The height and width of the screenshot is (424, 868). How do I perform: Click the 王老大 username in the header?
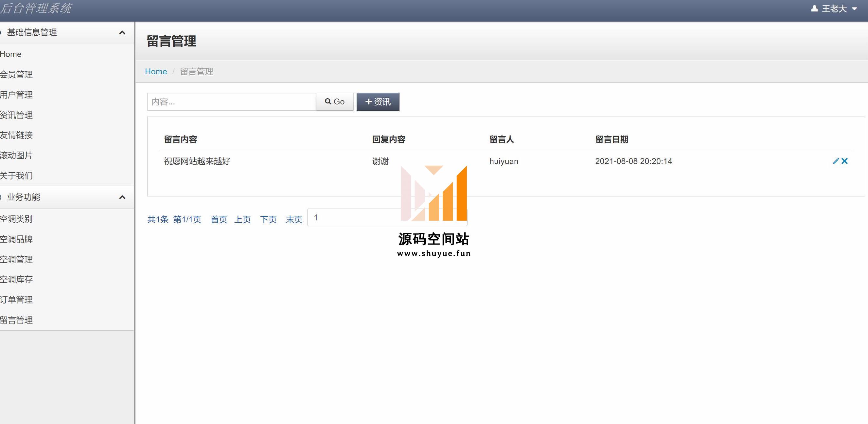(x=834, y=9)
